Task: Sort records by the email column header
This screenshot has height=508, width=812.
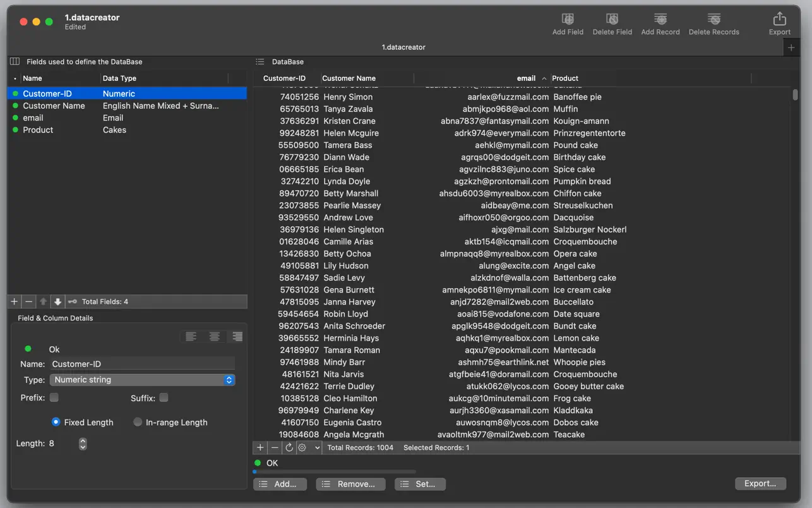Action: (525, 78)
